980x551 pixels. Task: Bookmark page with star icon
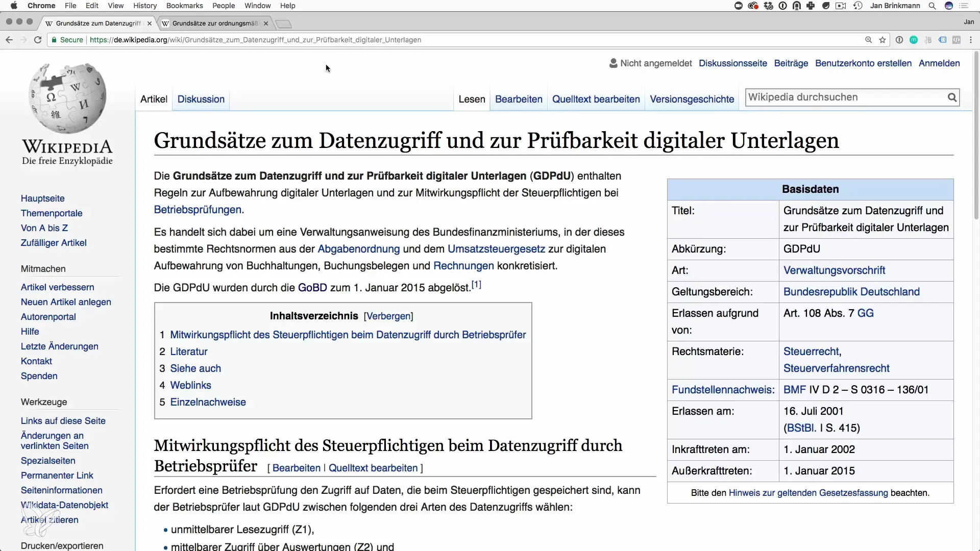883,40
